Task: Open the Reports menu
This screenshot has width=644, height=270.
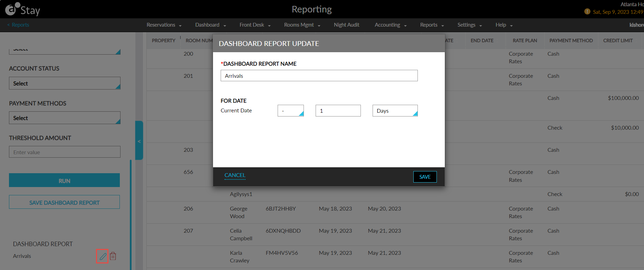Action: (432, 25)
